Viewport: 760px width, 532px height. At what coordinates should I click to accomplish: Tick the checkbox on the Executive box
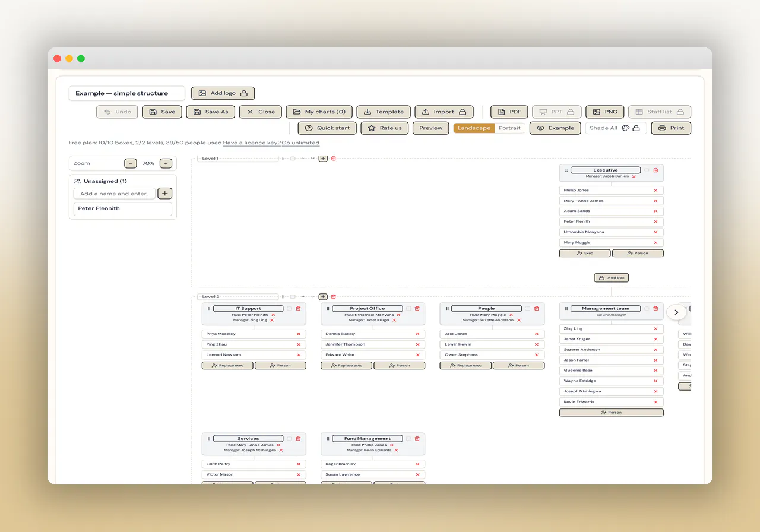(647, 170)
